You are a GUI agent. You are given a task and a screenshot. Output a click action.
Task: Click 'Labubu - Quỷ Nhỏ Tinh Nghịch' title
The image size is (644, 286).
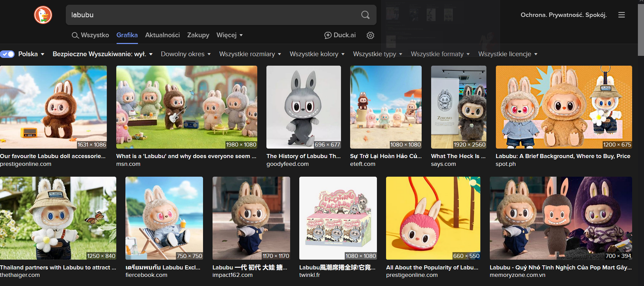561,267
